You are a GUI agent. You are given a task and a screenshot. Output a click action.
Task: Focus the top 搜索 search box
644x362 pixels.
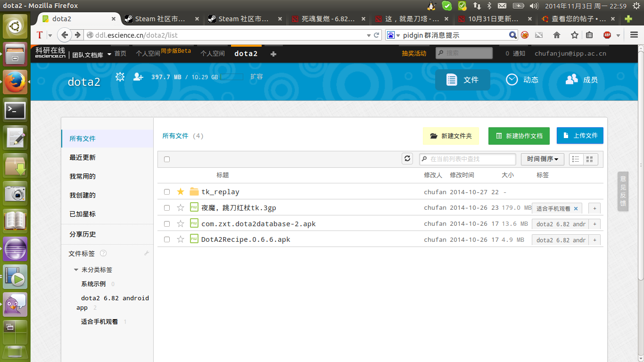(464, 53)
